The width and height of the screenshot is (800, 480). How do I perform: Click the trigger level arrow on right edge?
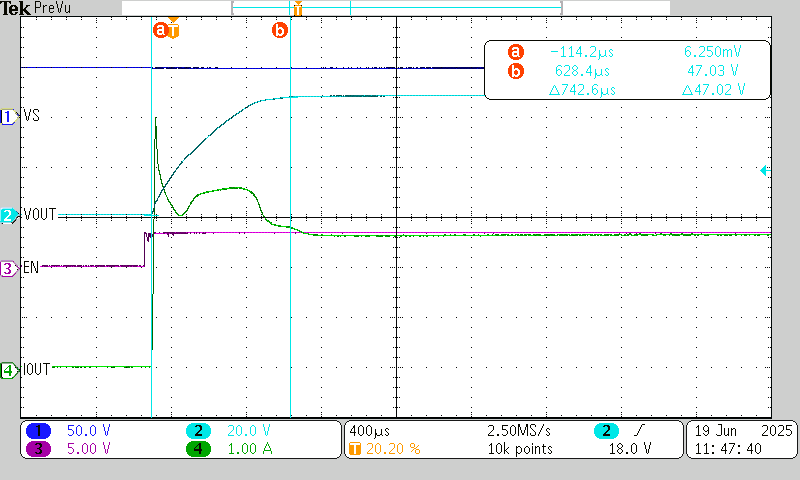(764, 171)
